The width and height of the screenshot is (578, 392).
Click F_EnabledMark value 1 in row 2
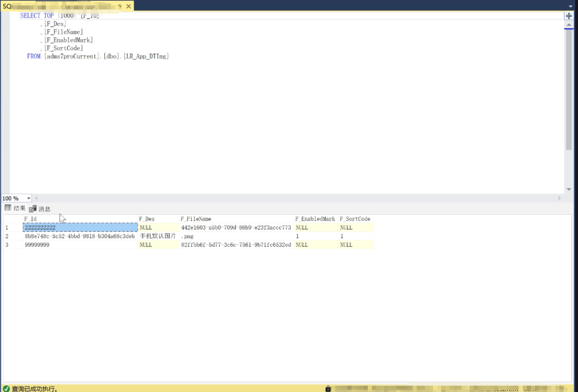point(316,236)
